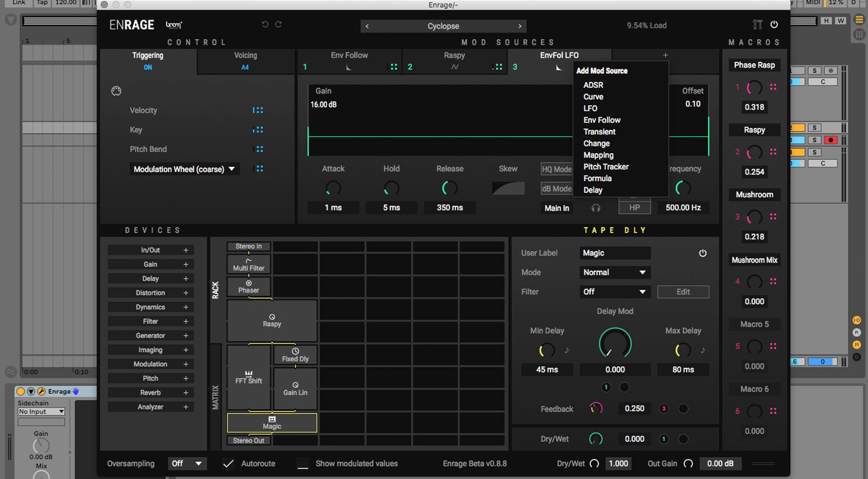This screenshot has height=479, width=868.
Task: Click the add mod source plus button
Action: click(665, 55)
